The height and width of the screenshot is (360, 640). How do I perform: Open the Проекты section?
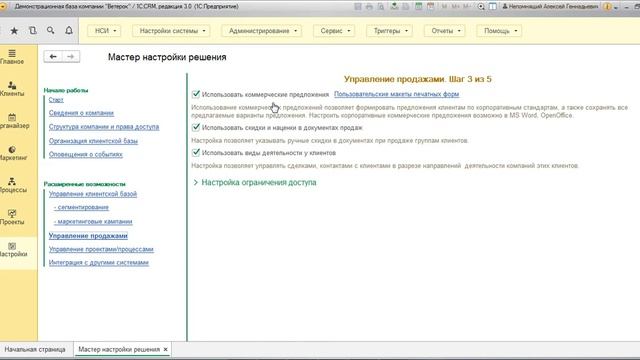(x=12, y=217)
